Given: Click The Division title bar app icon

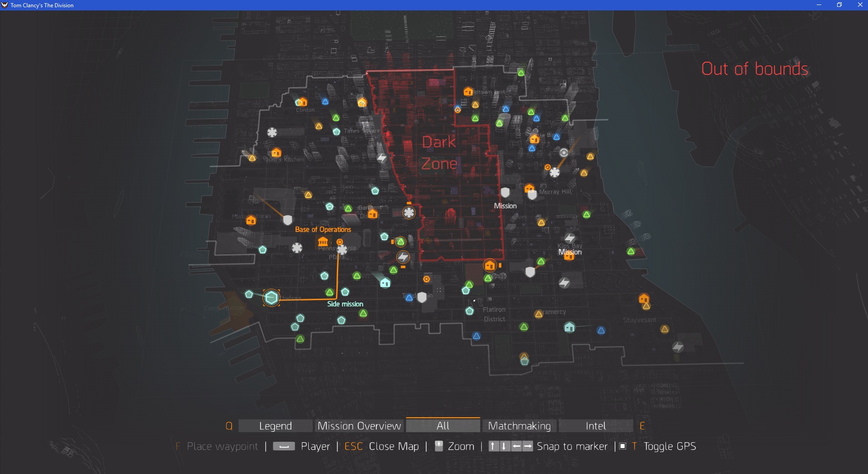Looking at the screenshot, I should pos(5,5).
